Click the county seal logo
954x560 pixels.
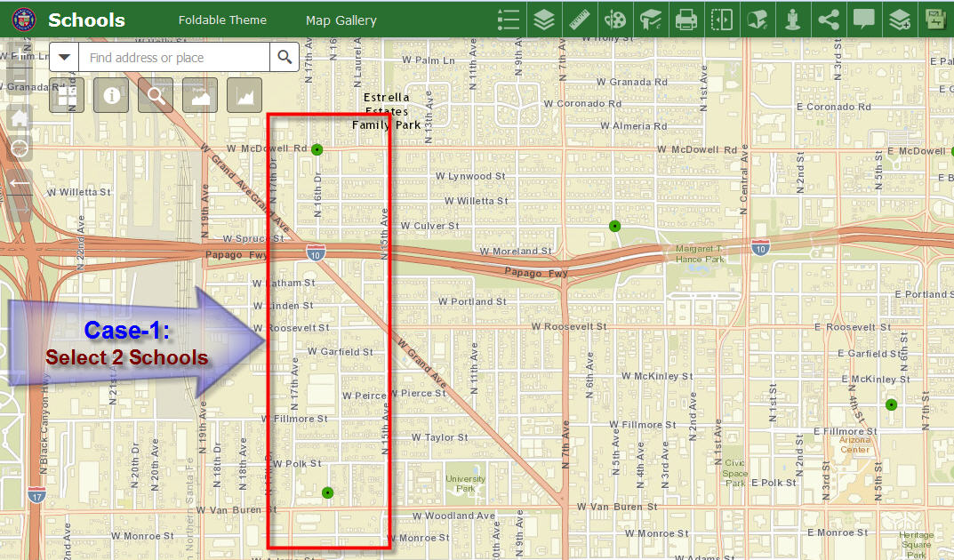24,20
